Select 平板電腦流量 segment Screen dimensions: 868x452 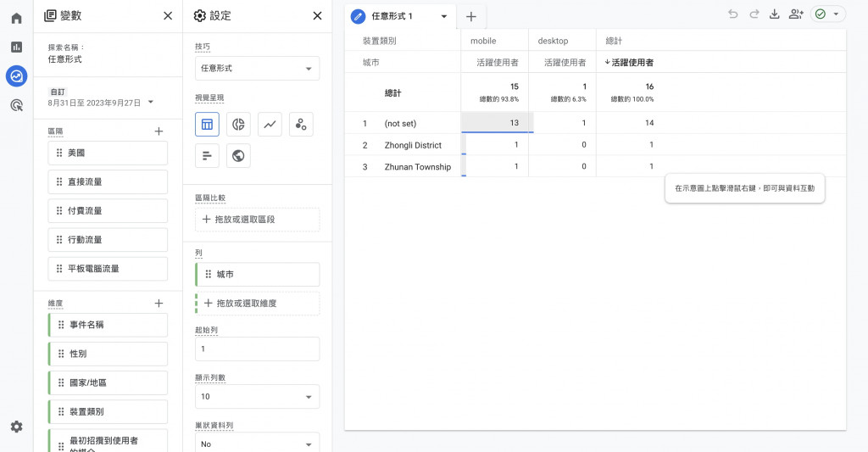[x=108, y=269]
